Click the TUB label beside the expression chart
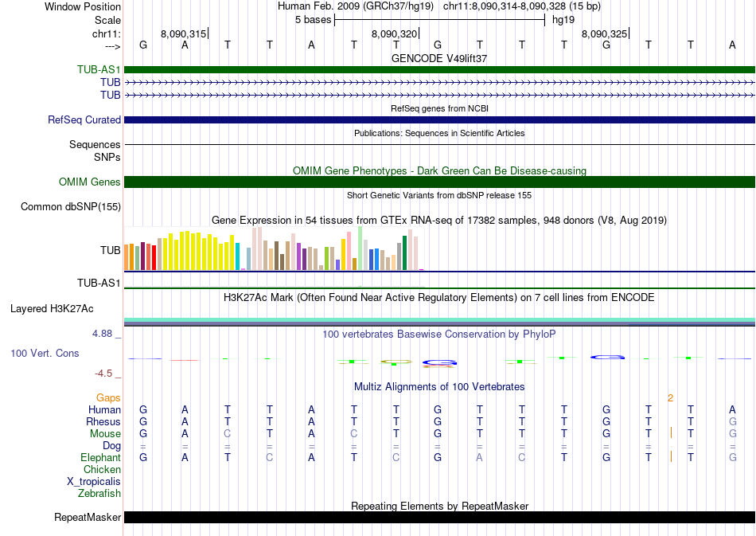 (110, 250)
